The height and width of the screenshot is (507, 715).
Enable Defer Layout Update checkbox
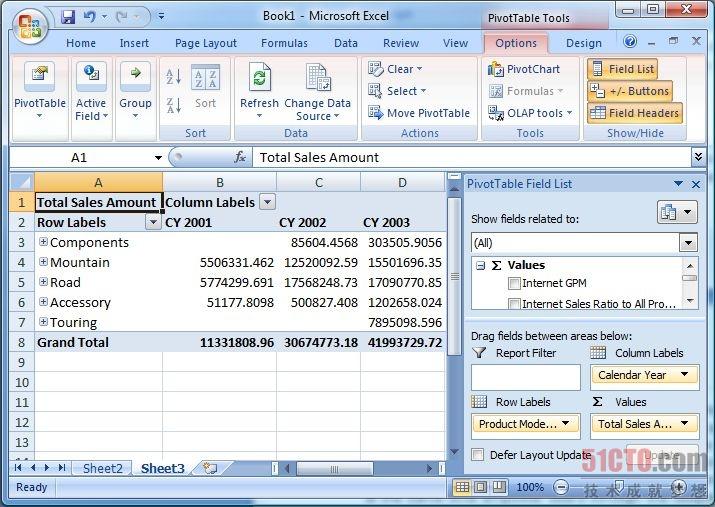click(478, 455)
